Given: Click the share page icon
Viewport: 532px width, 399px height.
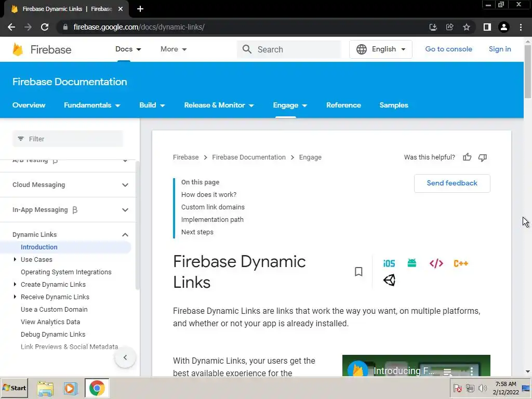Looking at the screenshot, I should pos(449,27).
